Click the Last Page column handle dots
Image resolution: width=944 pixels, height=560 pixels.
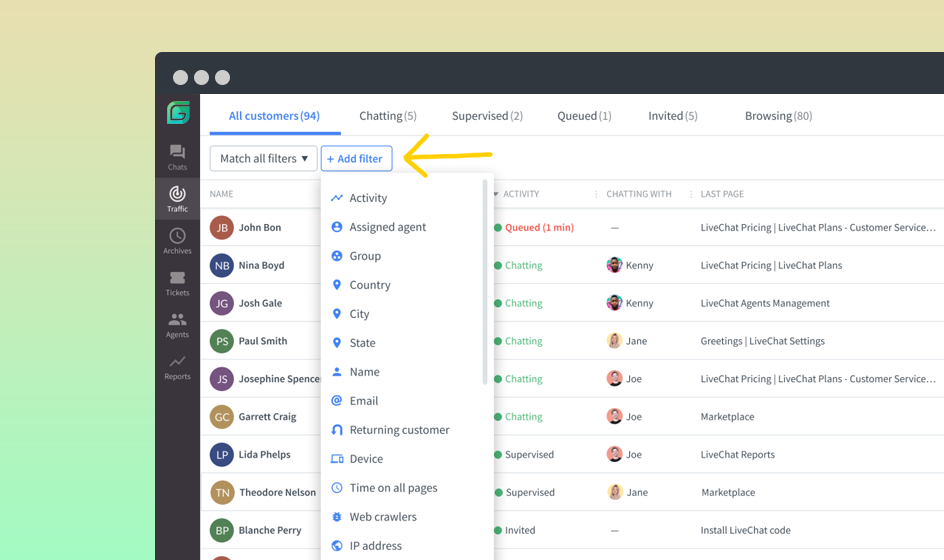pyautogui.click(x=691, y=194)
